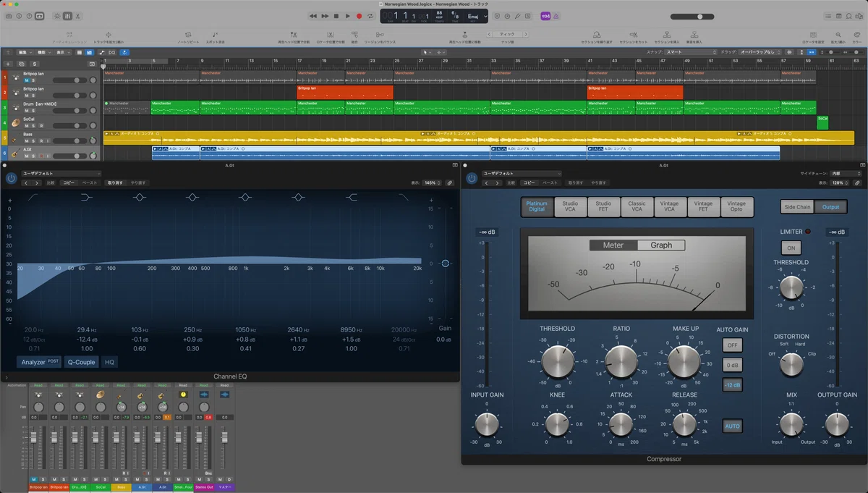Toggle HQ mode in Channel EQ
The width and height of the screenshot is (868, 493).
click(x=110, y=362)
